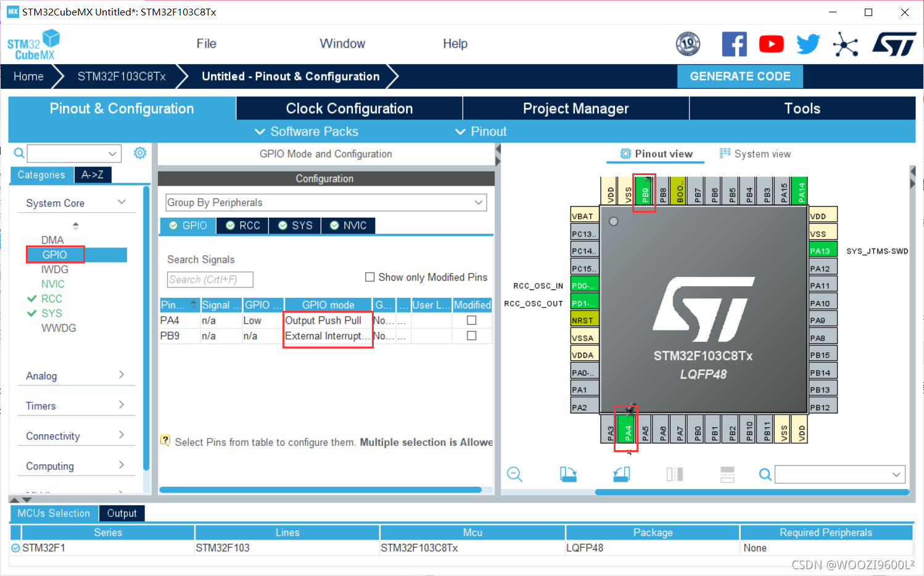Open the category search dropdown
This screenshot has width=924, height=576.
coord(112,154)
